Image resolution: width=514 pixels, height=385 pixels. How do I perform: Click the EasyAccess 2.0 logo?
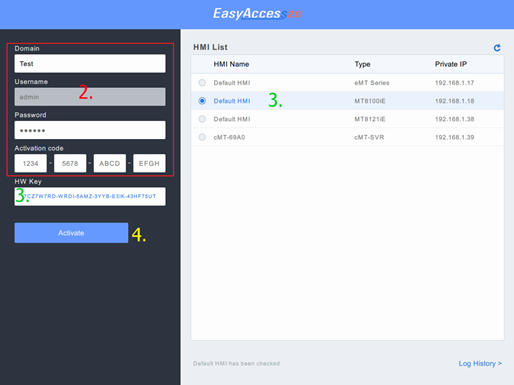(x=257, y=14)
